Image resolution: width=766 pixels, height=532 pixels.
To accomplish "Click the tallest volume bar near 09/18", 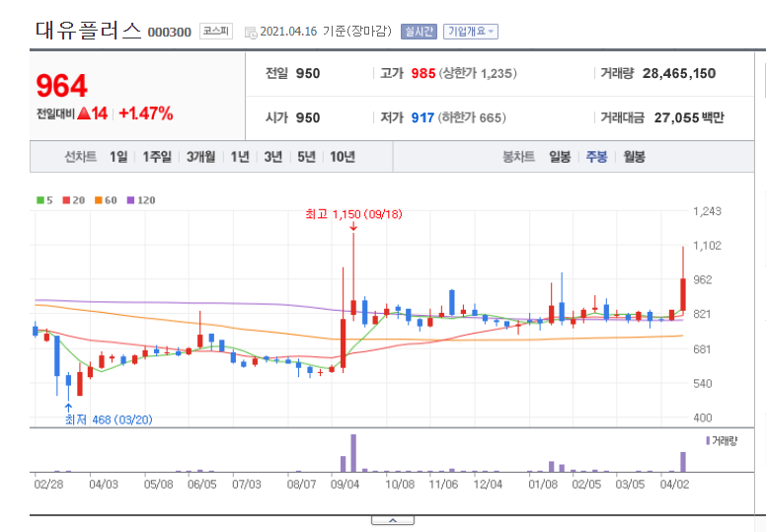I will coord(353,453).
